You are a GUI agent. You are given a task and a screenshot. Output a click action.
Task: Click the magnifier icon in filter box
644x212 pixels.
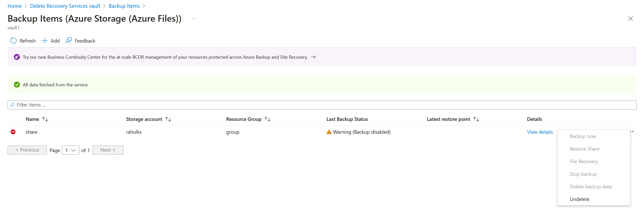tap(12, 105)
